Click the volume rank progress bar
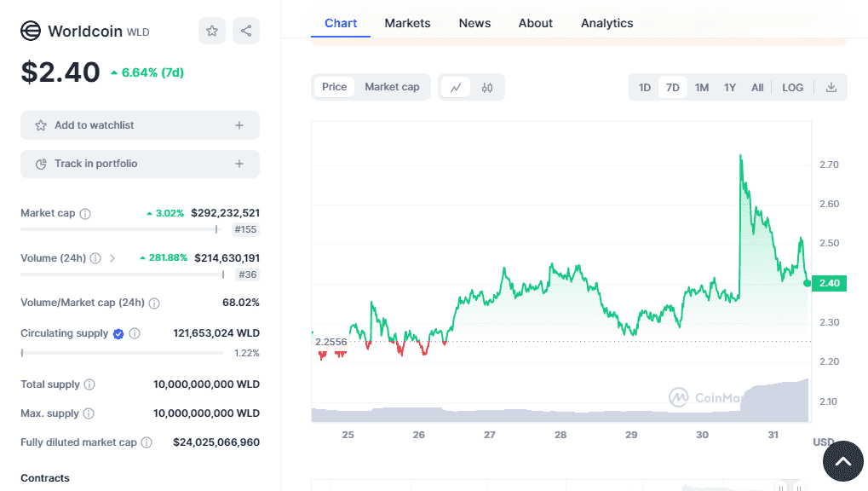 point(123,274)
